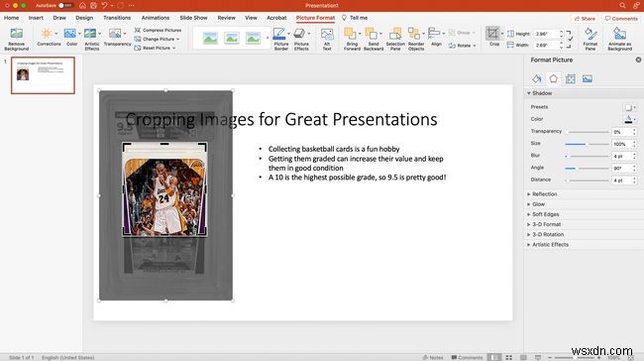Image resolution: width=644 pixels, height=361 pixels.
Task: Adjust the shadow Size slider
Action: click(588, 144)
